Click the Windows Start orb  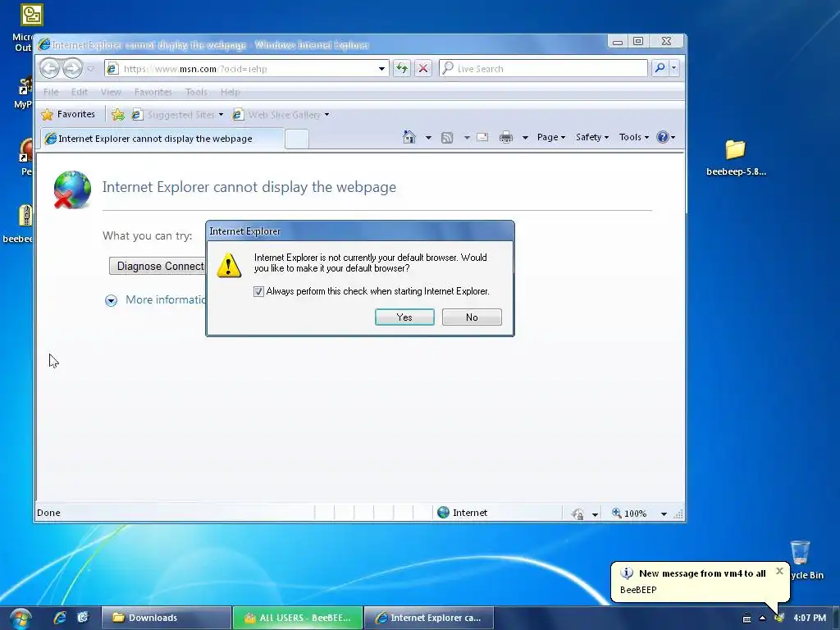point(20,619)
